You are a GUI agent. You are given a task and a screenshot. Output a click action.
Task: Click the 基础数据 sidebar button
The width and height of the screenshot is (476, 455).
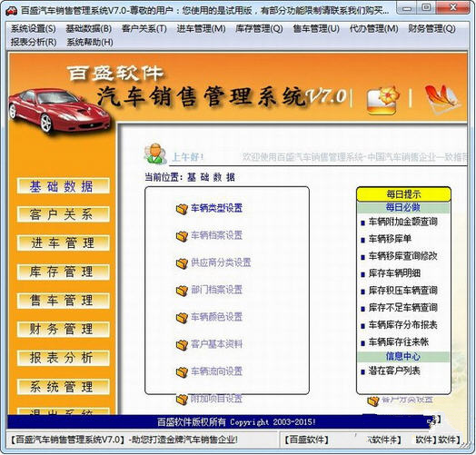[x=64, y=186]
